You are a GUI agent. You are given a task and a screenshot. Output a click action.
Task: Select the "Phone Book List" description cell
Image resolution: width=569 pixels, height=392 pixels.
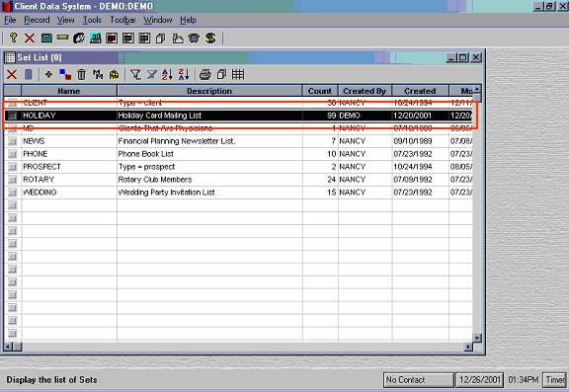click(209, 154)
